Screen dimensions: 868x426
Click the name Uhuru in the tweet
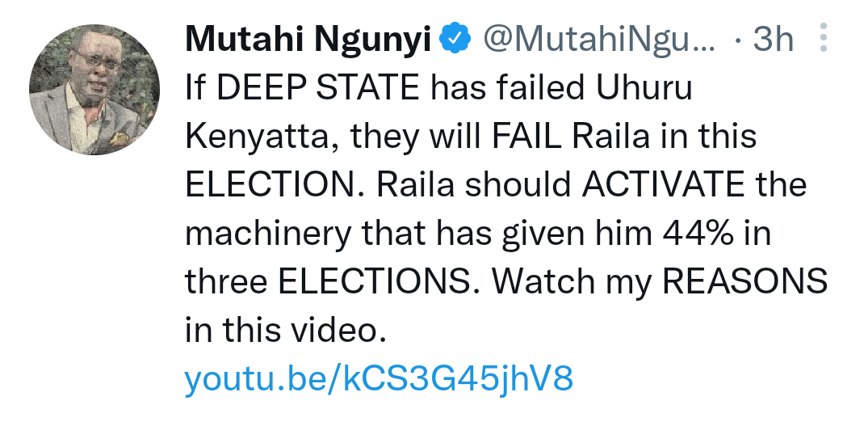pos(633,89)
